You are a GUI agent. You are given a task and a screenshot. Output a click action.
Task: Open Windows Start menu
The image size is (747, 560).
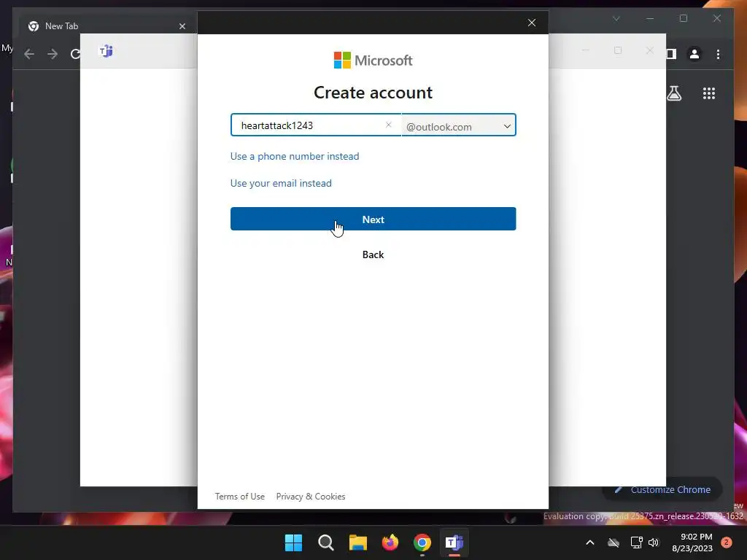click(x=293, y=542)
